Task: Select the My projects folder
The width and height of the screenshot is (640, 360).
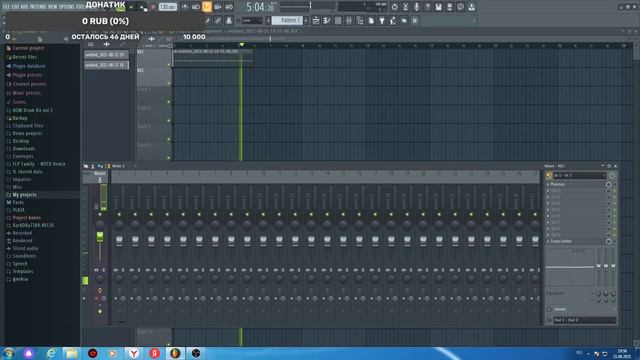Action: pos(24,195)
